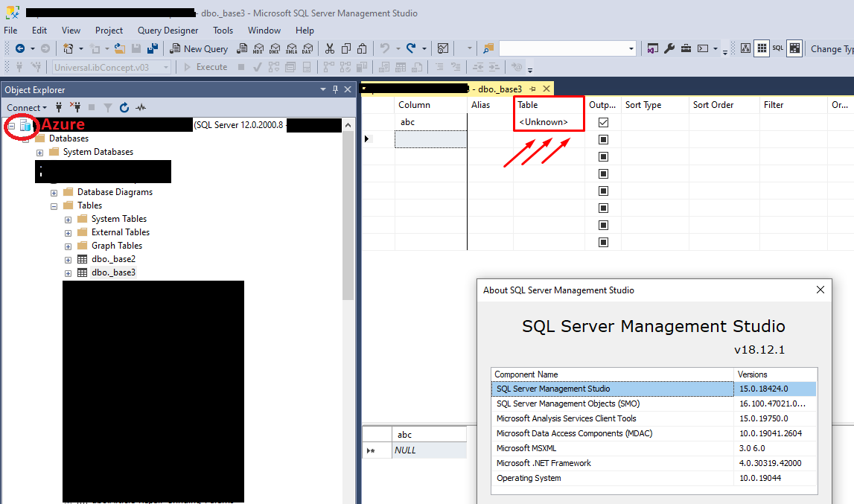Image resolution: width=854 pixels, height=504 pixels.
Task: Expand the dbo._base3 table node
Action: click(68, 273)
